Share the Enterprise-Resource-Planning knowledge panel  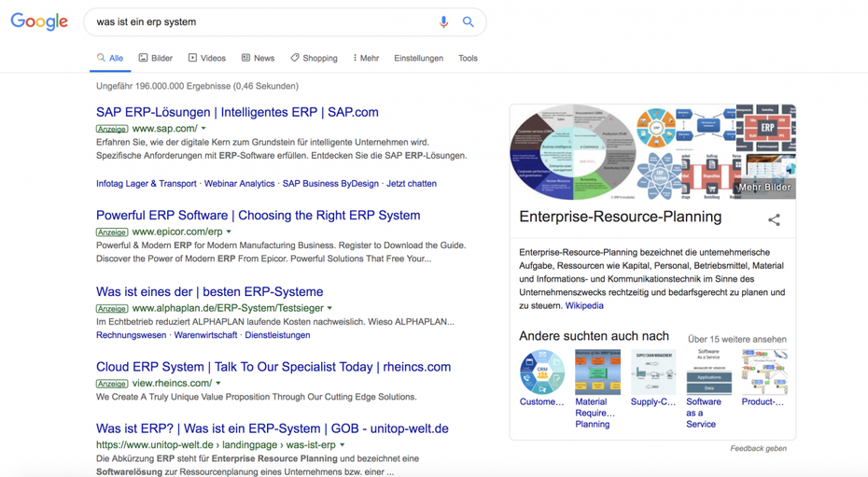click(774, 219)
